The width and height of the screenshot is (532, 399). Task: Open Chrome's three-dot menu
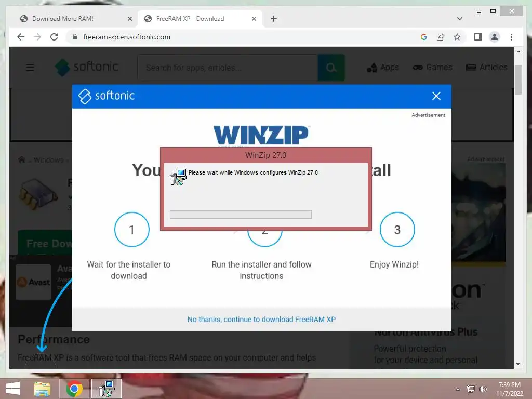click(x=511, y=37)
